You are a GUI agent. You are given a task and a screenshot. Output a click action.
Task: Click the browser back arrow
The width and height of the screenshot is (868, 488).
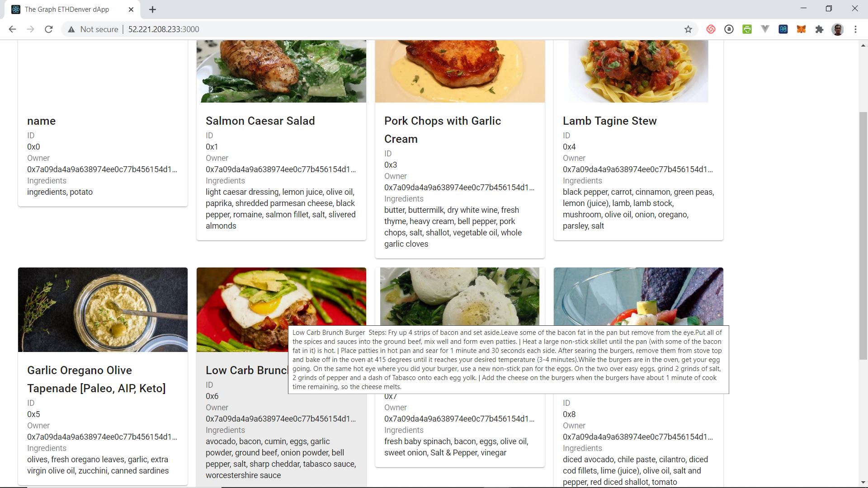coord(12,29)
